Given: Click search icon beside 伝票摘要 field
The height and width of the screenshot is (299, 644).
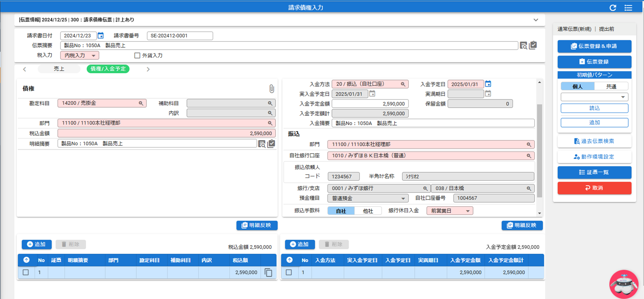Looking at the screenshot, I should coord(523,46).
